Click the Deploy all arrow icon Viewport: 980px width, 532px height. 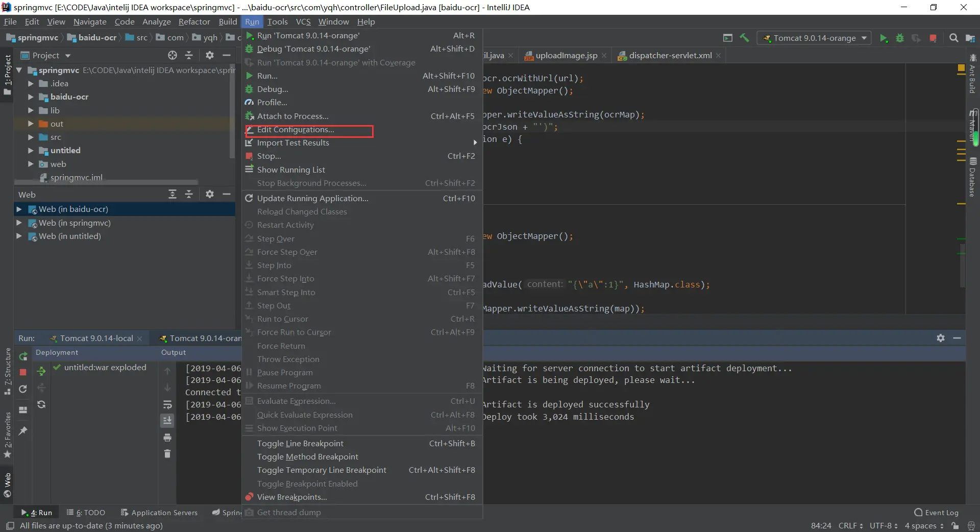(x=41, y=372)
